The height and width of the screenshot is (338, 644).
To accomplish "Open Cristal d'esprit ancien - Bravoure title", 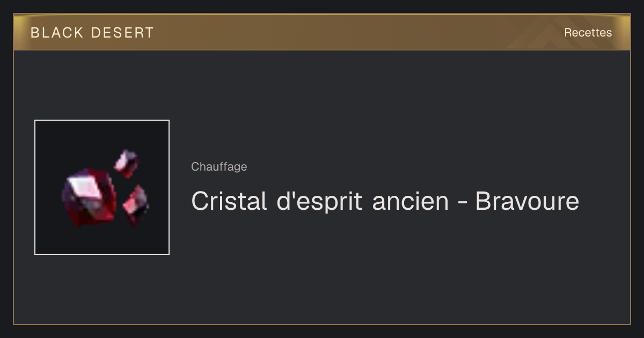I will pos(385,201).
